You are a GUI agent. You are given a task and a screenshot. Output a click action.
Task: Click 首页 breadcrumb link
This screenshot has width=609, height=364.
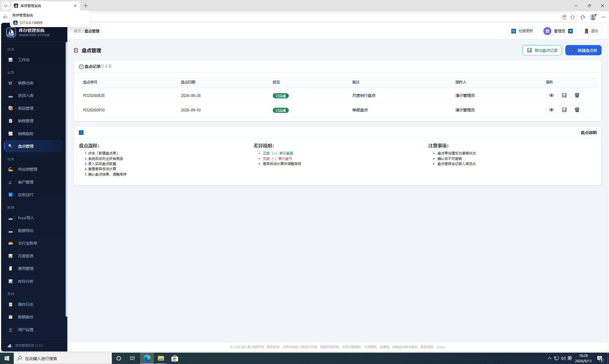77,31
